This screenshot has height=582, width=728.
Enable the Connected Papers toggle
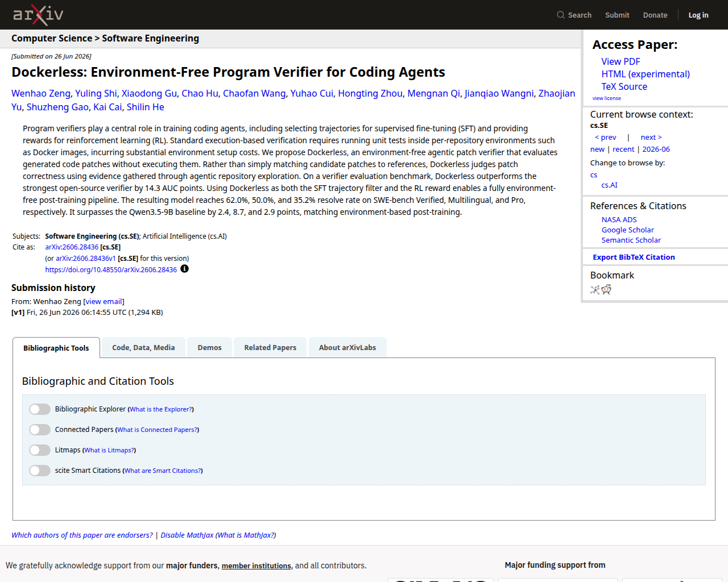40,430
